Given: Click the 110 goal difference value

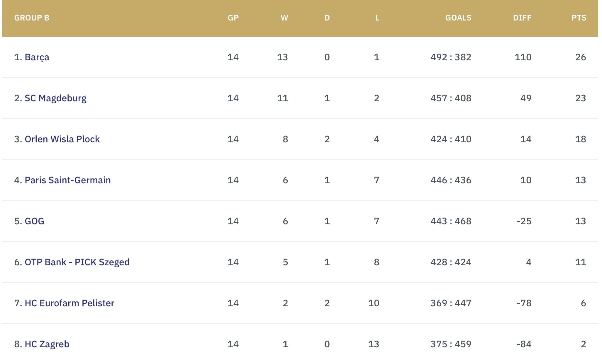Looking at the screenshot, I should (523, 57).
